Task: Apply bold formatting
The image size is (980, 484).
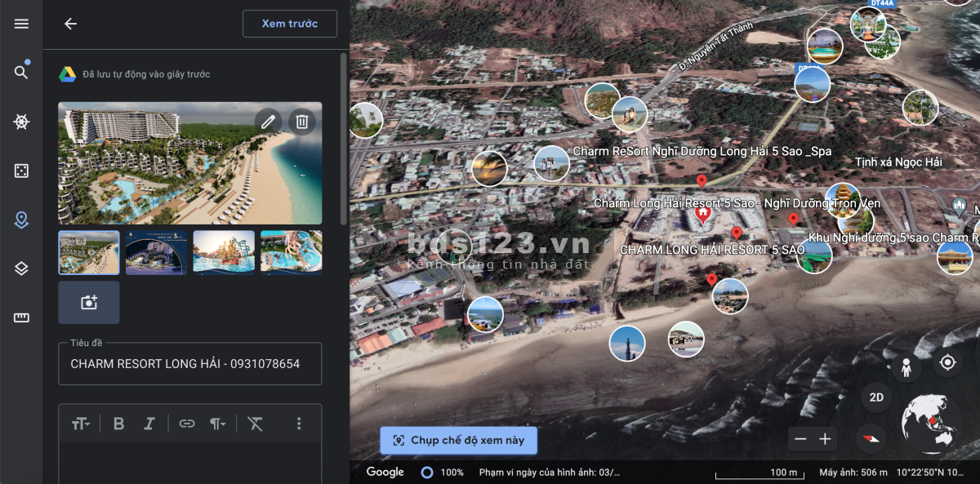Action: (x=118, y=423)
